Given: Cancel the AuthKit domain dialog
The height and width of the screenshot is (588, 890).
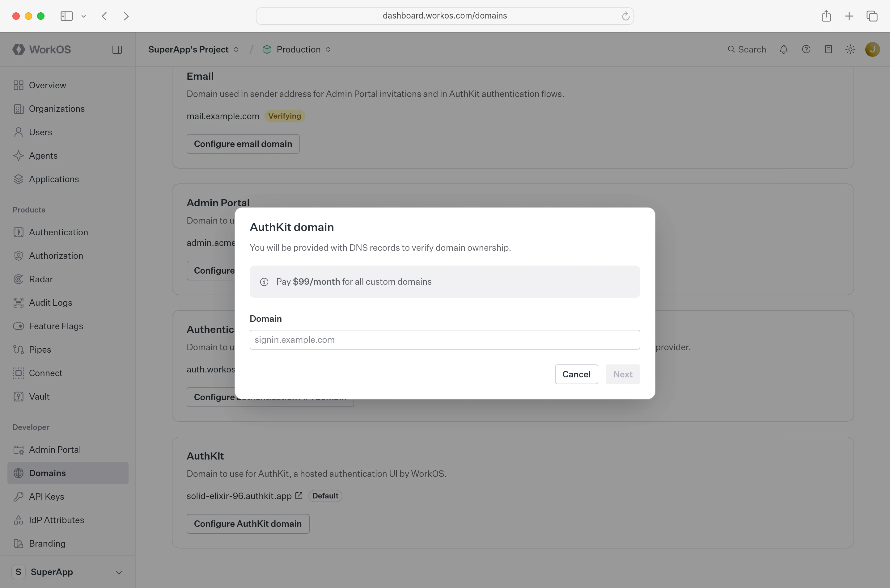Looking at the screenshot, I should tap(576, 374).
